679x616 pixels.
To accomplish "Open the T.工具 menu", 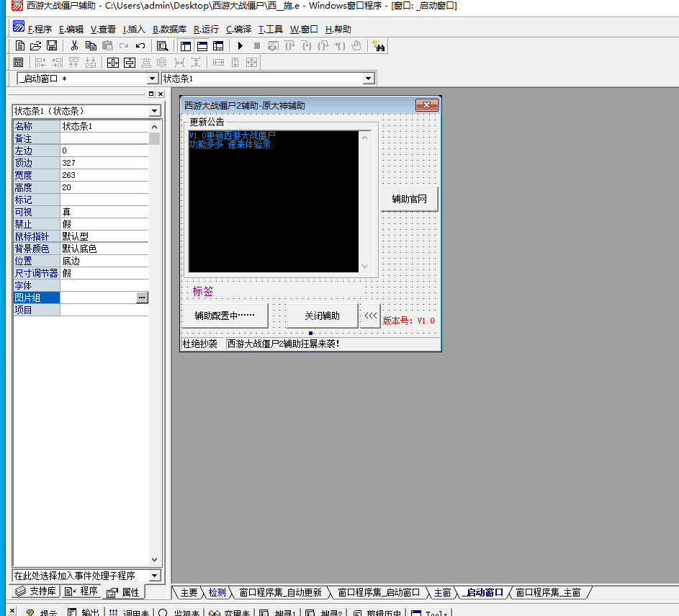I will point(270,30).
